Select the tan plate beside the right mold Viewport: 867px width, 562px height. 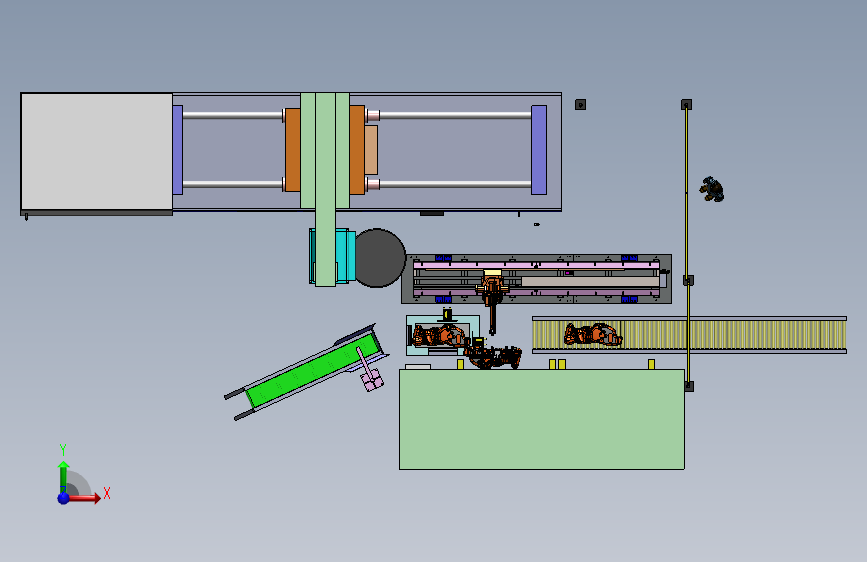(x=371, y=150)
